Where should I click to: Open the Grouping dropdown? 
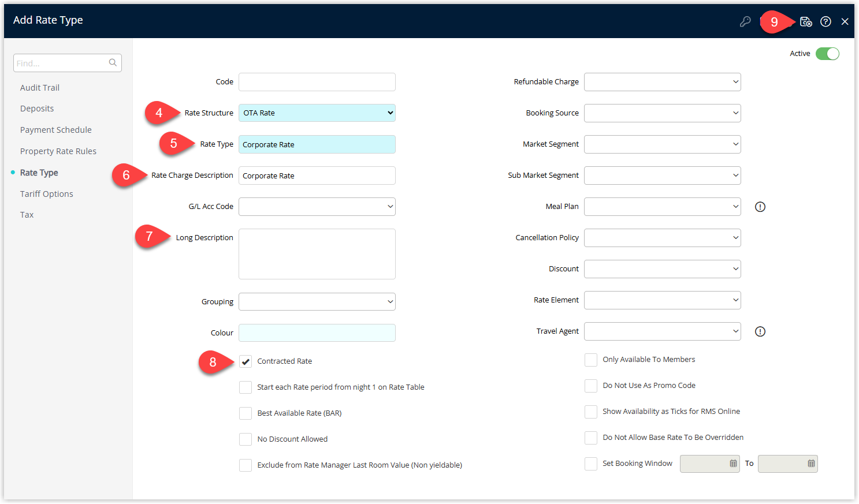tap(317, 301)
